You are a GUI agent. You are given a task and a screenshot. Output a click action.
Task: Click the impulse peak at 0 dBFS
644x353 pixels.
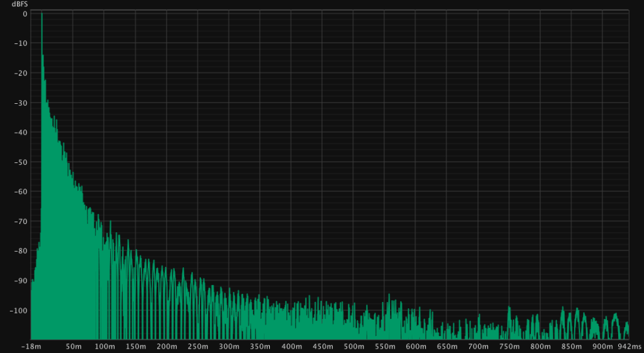[x=42, y=14]
